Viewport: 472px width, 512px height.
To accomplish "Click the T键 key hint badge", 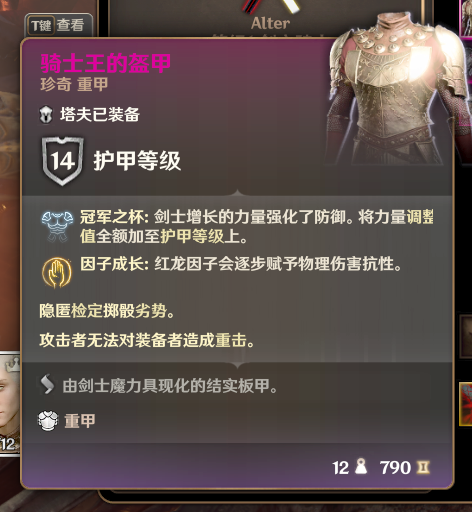I will coord(41,25).
